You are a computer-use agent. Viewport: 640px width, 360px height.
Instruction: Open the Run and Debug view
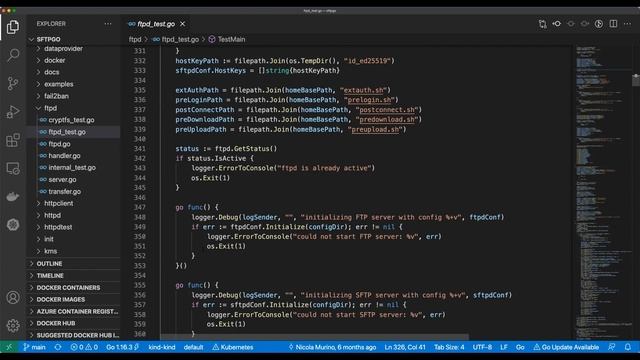[x=13, y=111]
